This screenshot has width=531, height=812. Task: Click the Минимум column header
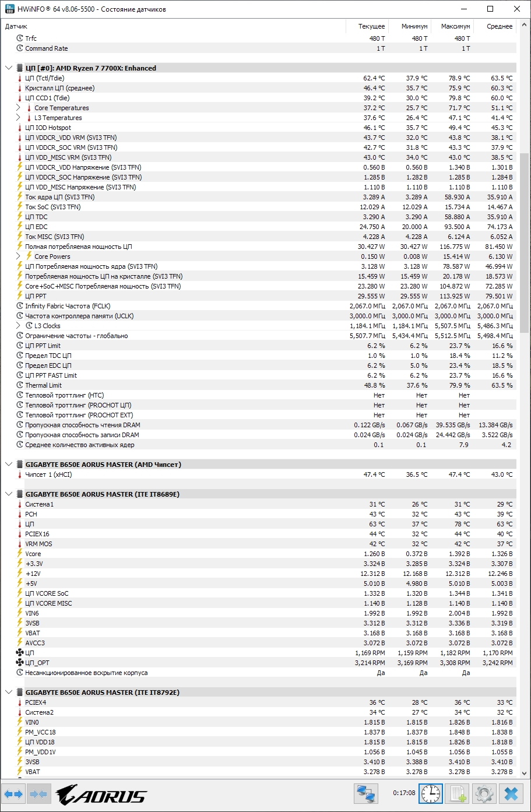(409, 26)
